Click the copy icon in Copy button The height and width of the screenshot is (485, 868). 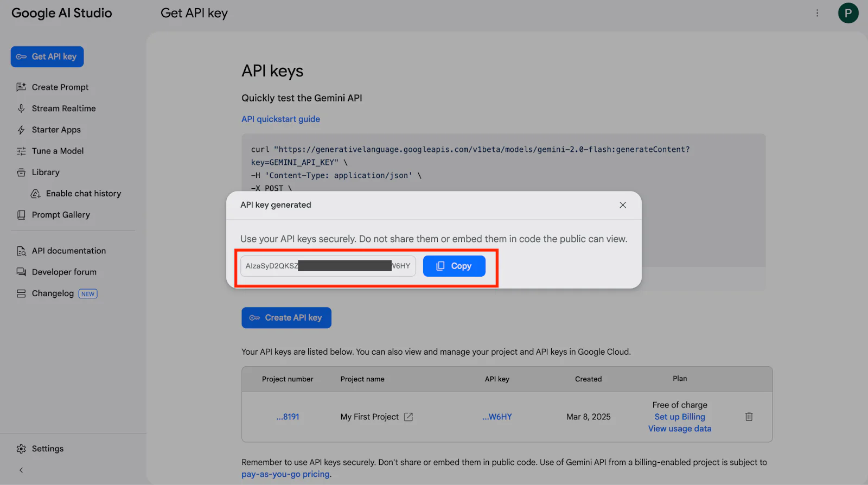coord(441,266)
